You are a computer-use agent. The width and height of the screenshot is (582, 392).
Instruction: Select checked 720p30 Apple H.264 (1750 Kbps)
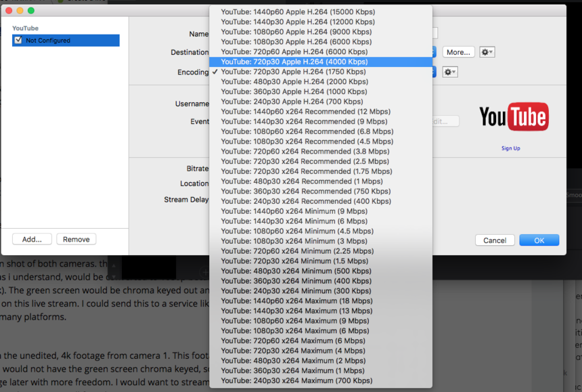(321, 72)
